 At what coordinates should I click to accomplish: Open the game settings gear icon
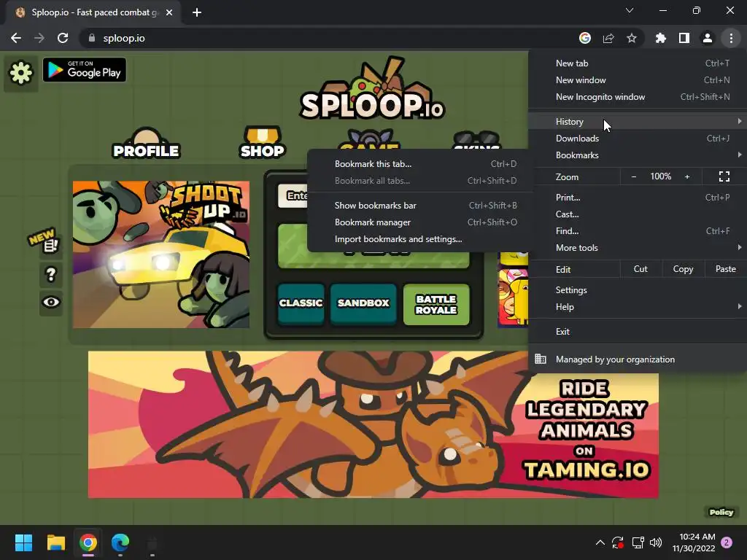pos(21,73)
